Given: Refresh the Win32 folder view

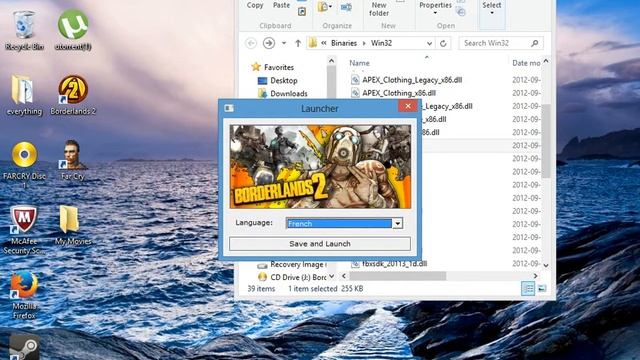Looking at the screenshot, I should click(x=443, y=43).
